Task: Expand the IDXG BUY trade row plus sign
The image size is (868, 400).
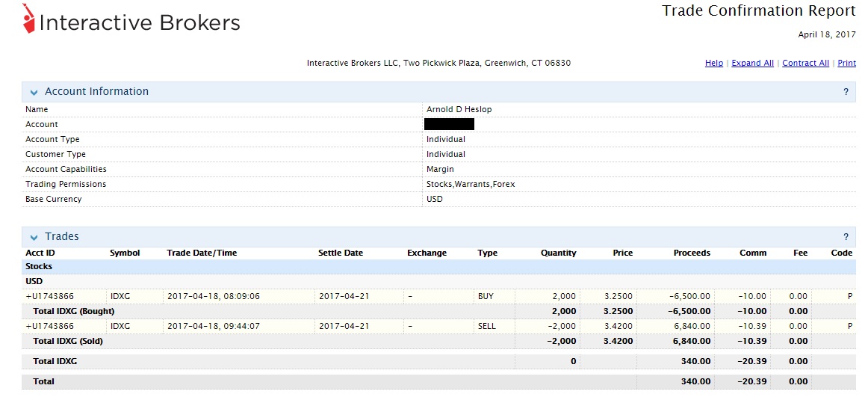Action: pyautogui.click(x=28, y=296)
